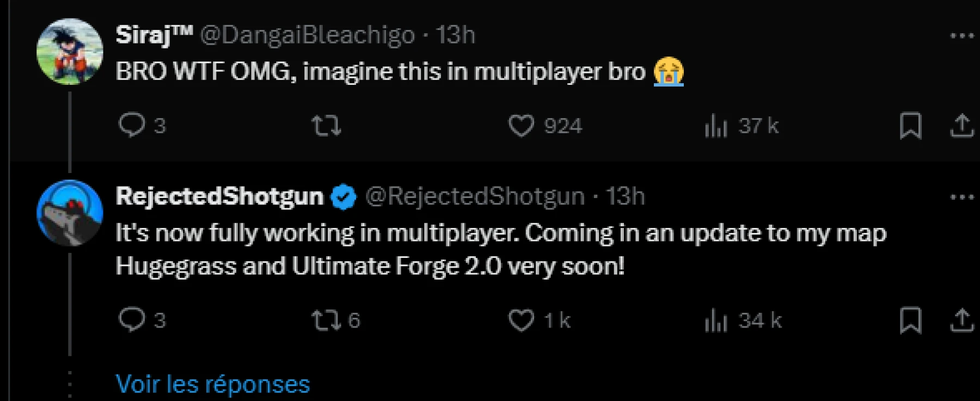The image size is (980, 401).
Task: Like RejectedShotgun's tweet with 1k likes
Action: 521,320
